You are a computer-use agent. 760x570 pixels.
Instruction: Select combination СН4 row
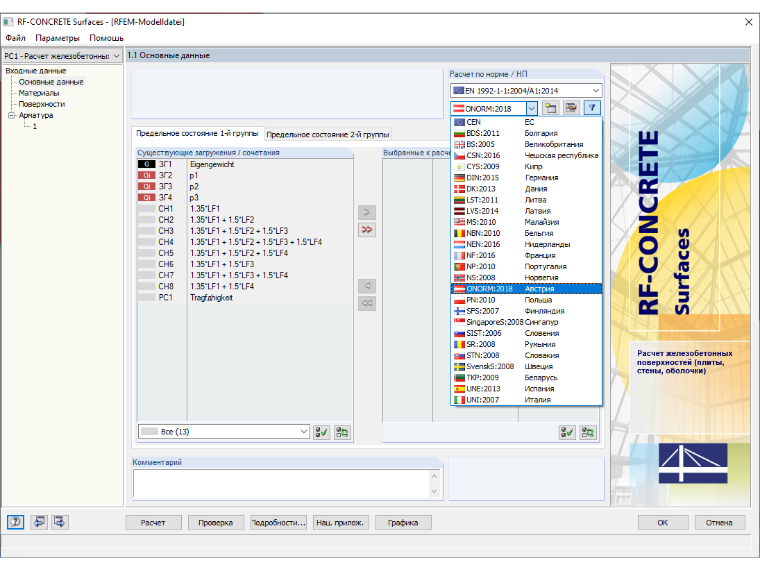245,242
